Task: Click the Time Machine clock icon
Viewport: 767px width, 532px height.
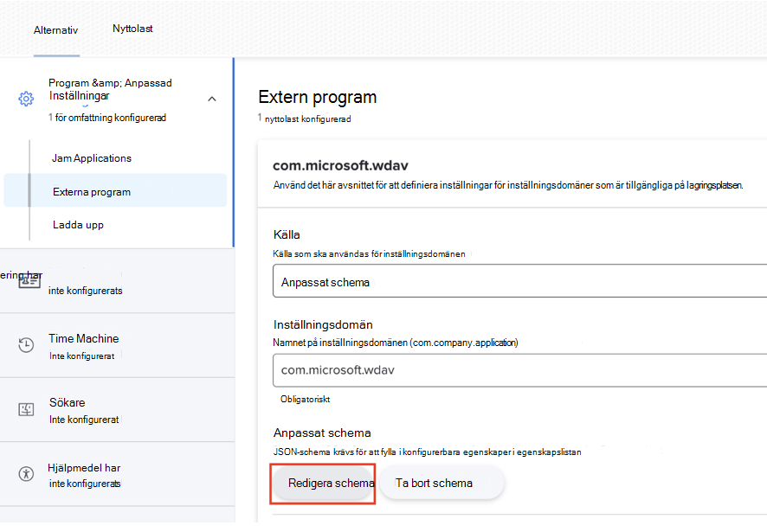Action: pyautogui.click(x=26, y=345)
